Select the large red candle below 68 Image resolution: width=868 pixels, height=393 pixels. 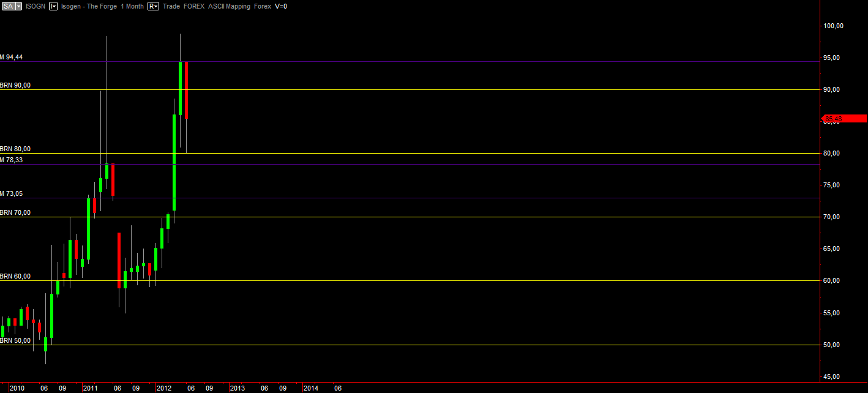(119, 260)
